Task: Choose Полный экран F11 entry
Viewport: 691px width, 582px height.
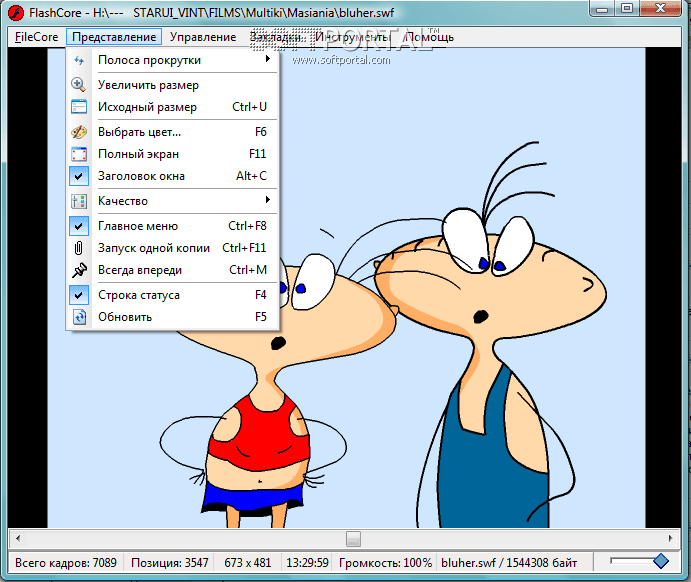Action: [x=173, y=154]
